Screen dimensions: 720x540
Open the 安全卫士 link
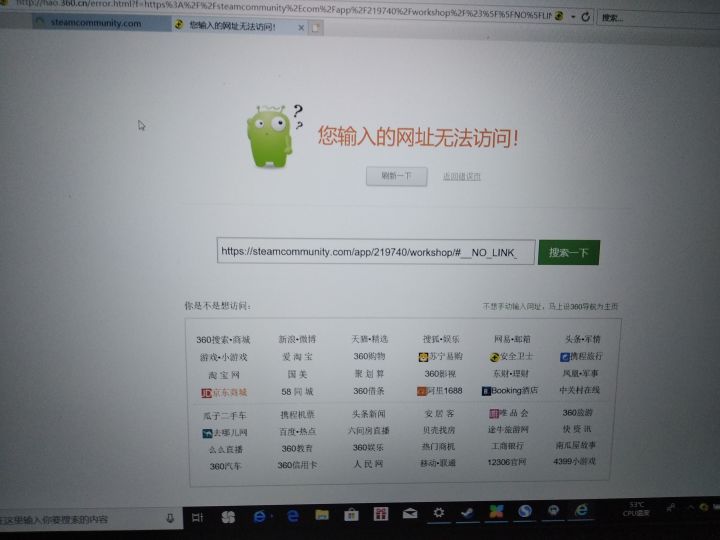[512, 356]
